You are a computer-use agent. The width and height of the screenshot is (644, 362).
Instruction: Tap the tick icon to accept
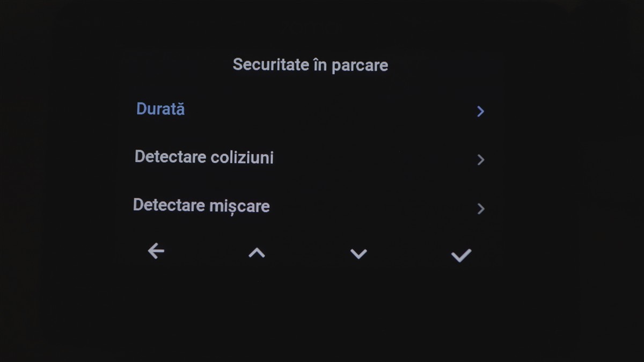[461, 255]
